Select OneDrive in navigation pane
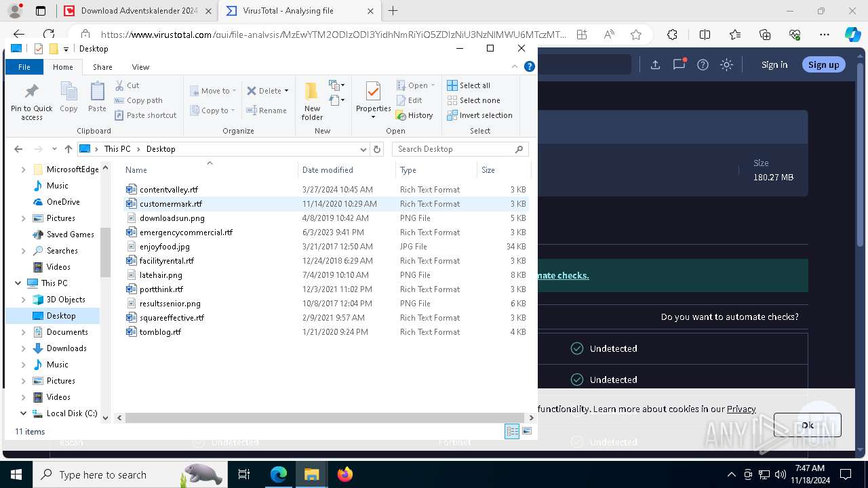868x488 pixels. click(63, 202)
